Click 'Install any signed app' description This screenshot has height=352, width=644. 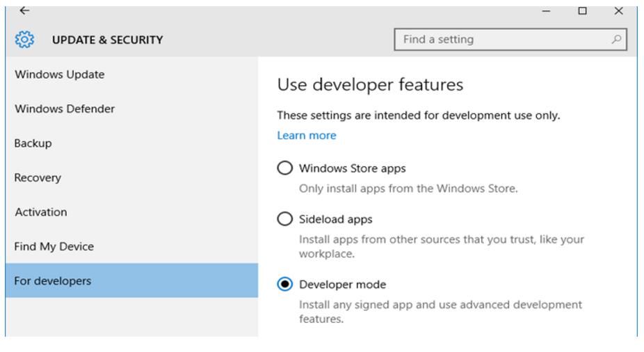440,312
